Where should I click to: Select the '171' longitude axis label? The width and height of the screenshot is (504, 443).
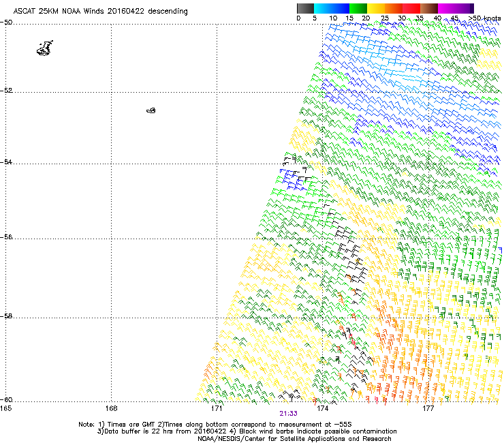[x=217, y=408]
